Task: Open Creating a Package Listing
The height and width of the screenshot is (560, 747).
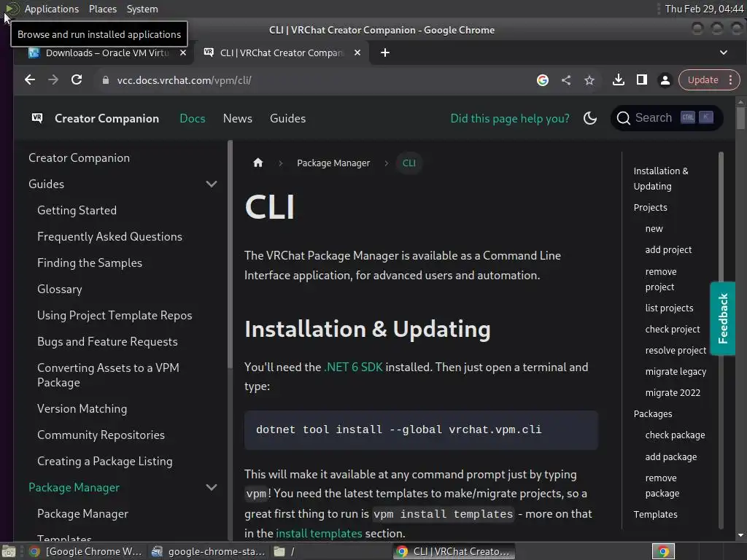Action: click(x=105, y=461)
